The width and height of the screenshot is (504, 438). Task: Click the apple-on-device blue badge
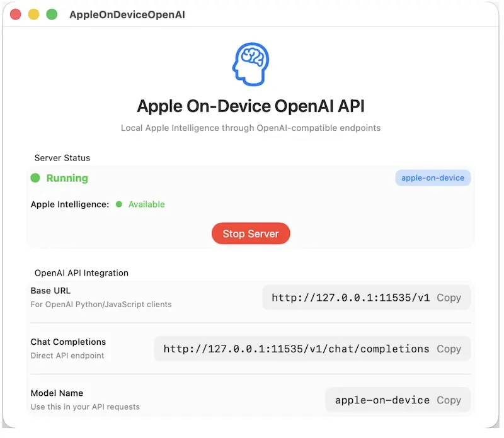(x=433, y=178)
